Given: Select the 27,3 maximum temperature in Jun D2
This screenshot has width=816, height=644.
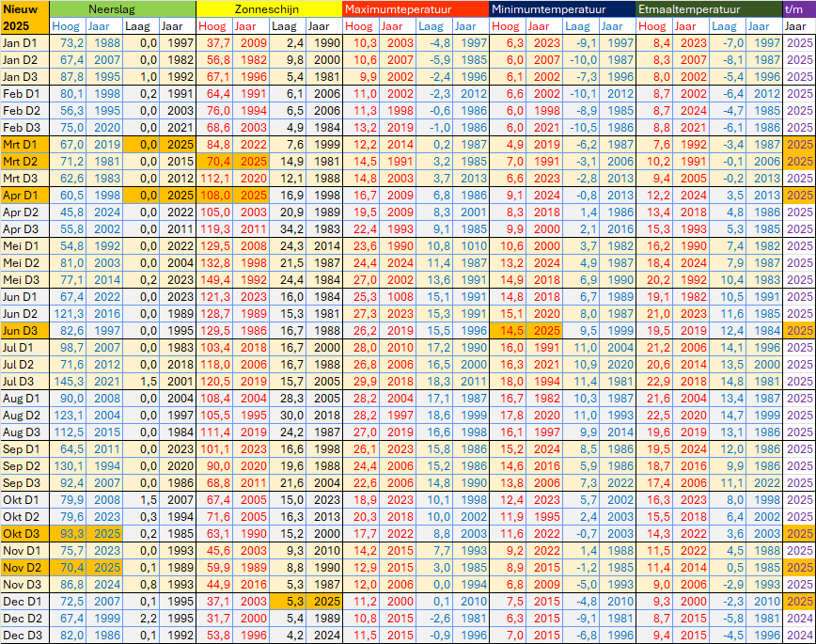Looking at the screenshot, I should (361, 313).
